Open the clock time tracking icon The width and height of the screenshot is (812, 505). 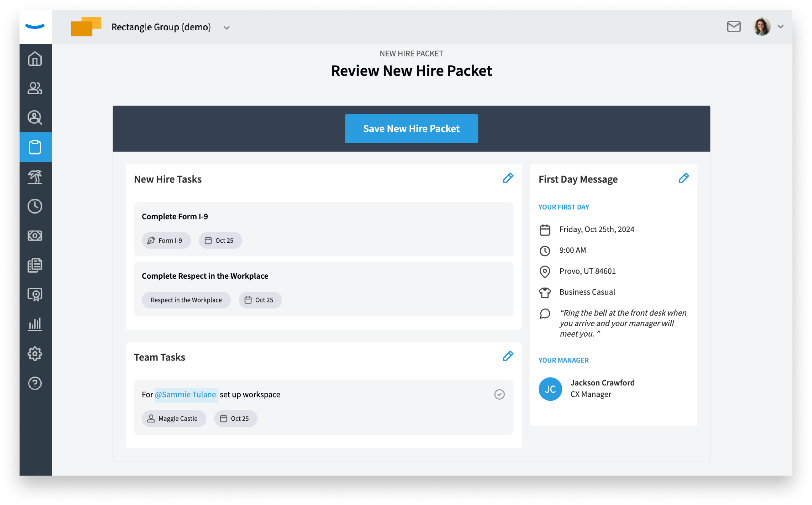coord(35,206)
